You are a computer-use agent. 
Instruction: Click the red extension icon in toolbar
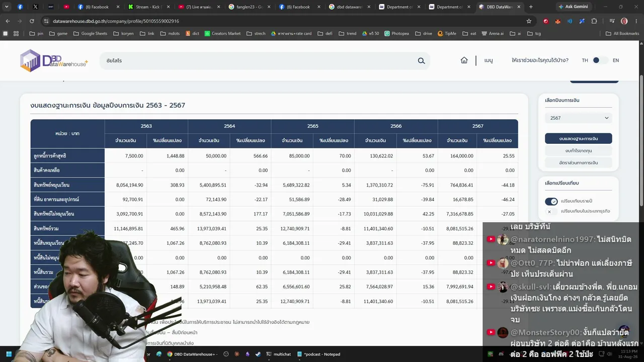(x=546, y=21)
